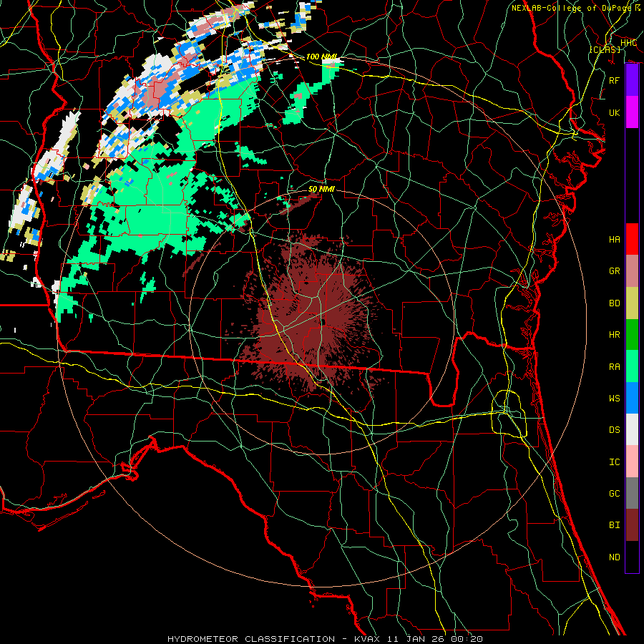Click the BD big drops legend swatch
The image size is (644, 644).
click(632, 303)
